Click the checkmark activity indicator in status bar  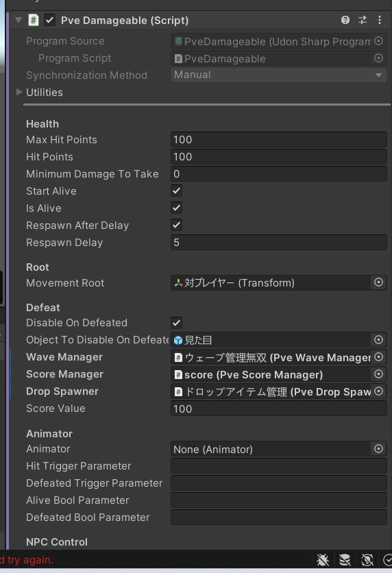387,560
